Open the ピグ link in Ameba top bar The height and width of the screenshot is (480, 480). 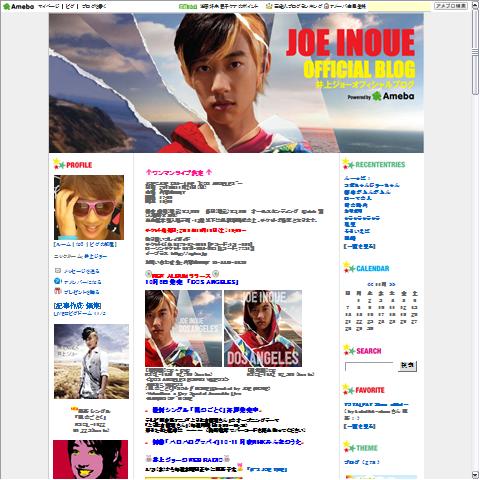coord(70,6)
